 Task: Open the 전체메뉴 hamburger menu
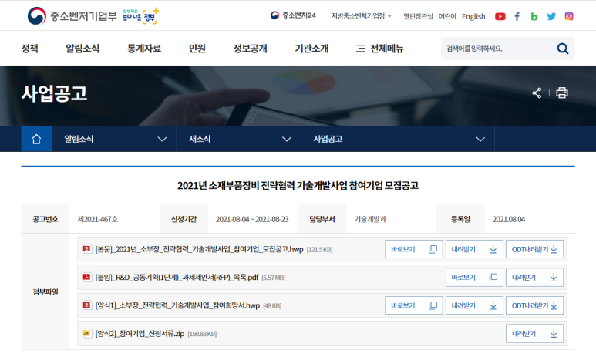379,49
